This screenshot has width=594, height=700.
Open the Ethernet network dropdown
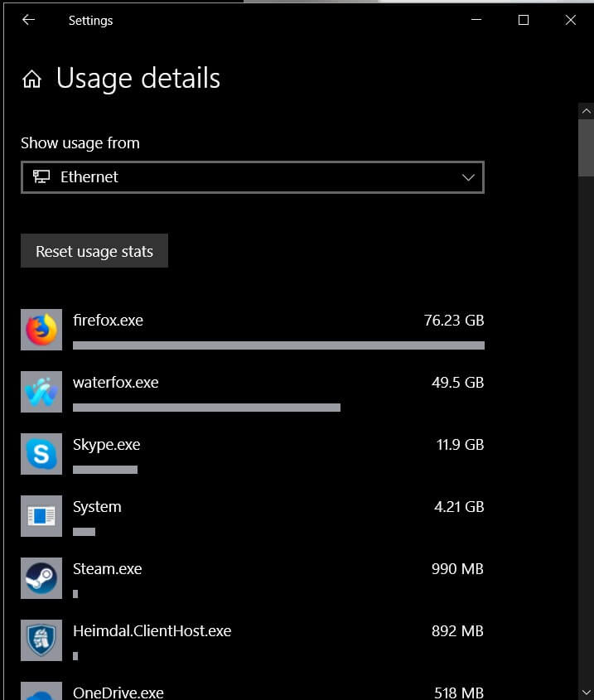pos(253,177)
